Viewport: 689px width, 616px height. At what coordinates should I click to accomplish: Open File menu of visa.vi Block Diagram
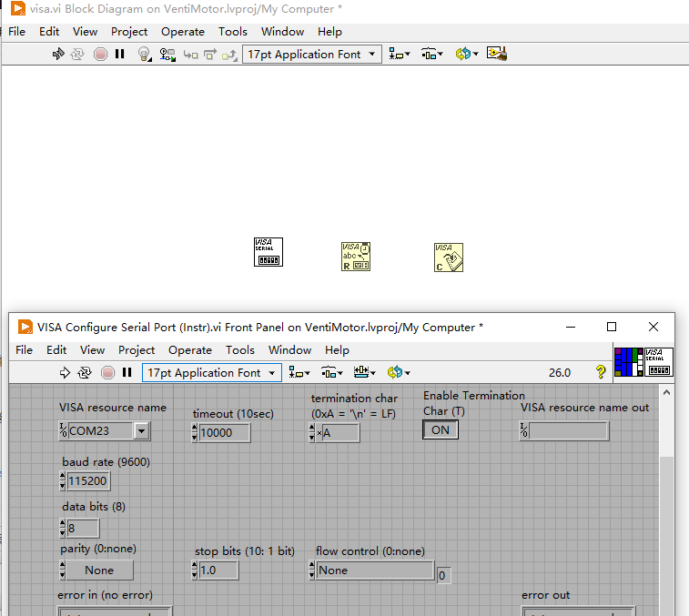point(16,32)
